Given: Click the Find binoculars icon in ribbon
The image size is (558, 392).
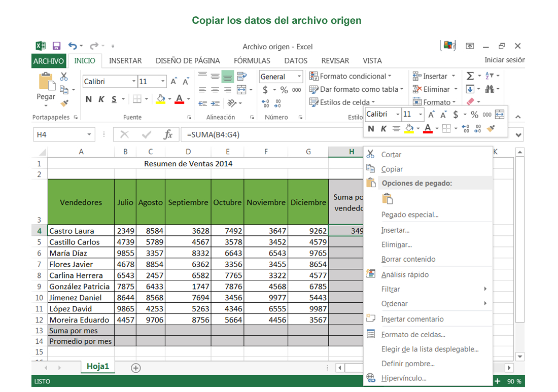Looking at the screenshot, I should [490, 89].
